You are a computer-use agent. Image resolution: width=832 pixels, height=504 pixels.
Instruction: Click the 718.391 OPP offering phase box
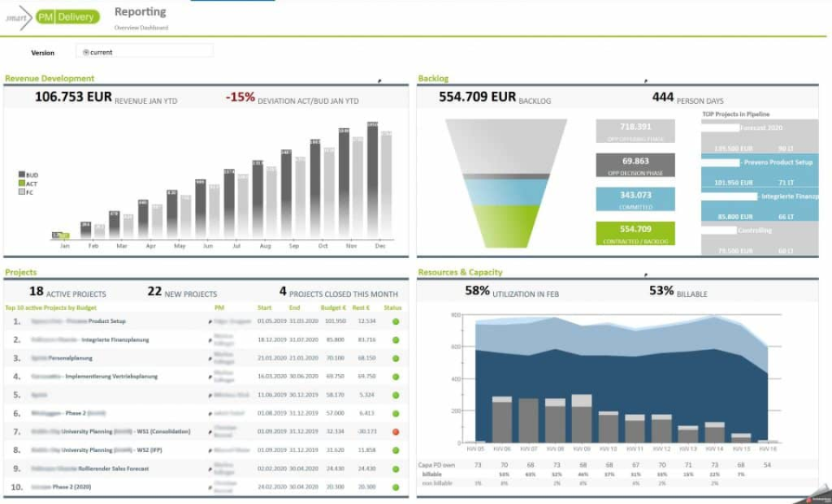point(635,131)
